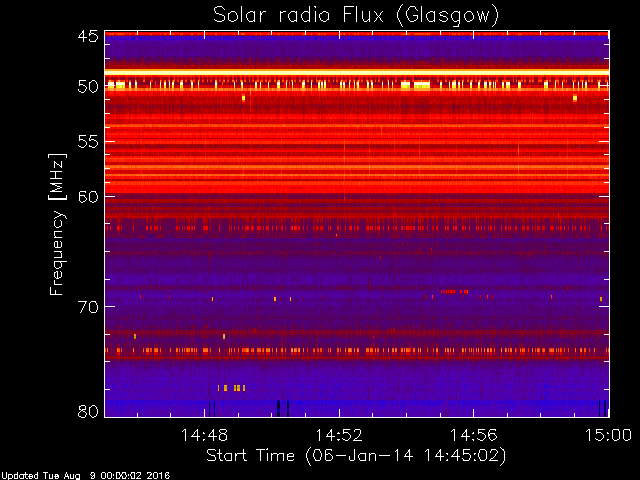This screenshot has width=640, height=480.
Task: Click the 50 frequency tick label
Action: (x=88, y=87)
